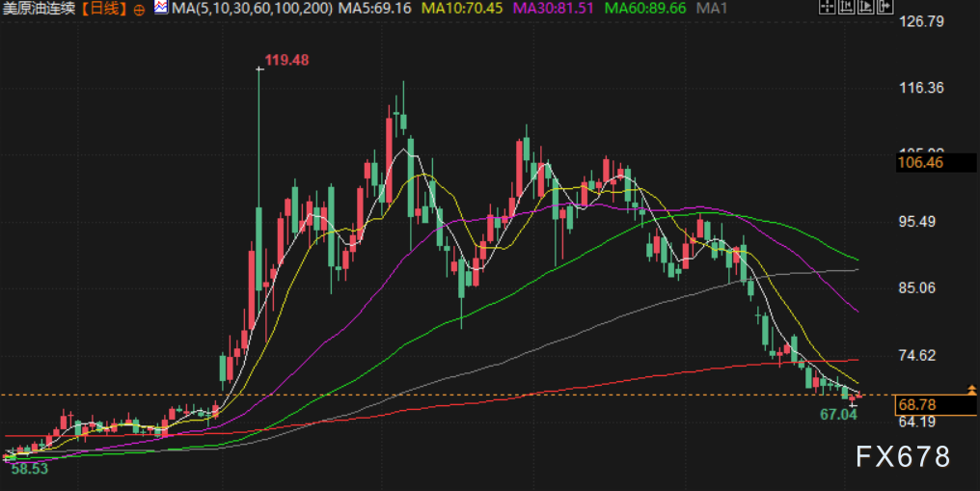This screenshot has width=980, height=491.
Task: Select the green MA60:89.66 label
Action: 645,9
